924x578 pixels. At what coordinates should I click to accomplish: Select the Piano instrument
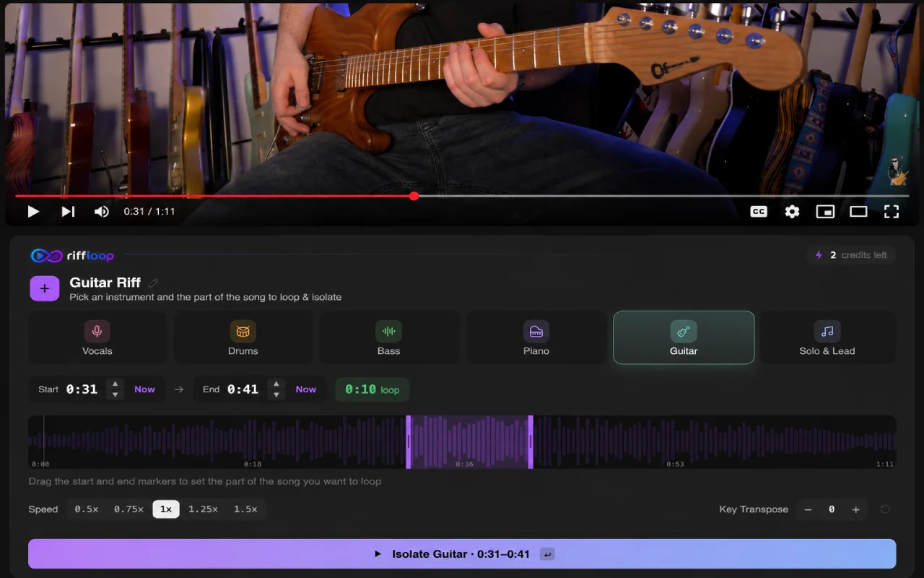pos(536,337)
